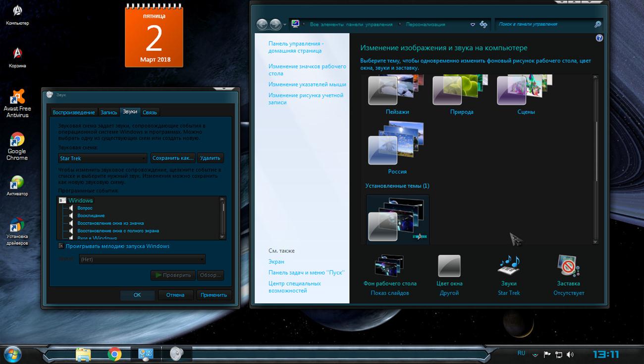Click Персонализация breadcrumb in address bar

426,24
